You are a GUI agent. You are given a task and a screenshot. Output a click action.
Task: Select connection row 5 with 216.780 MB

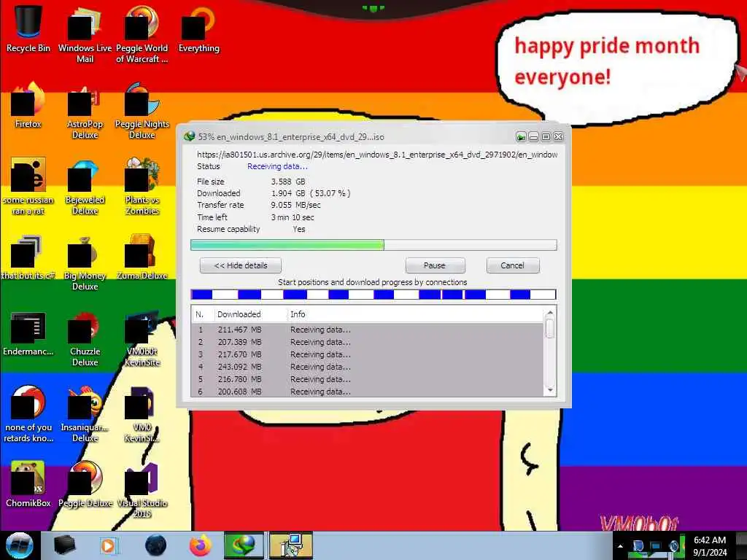[368, 379]
